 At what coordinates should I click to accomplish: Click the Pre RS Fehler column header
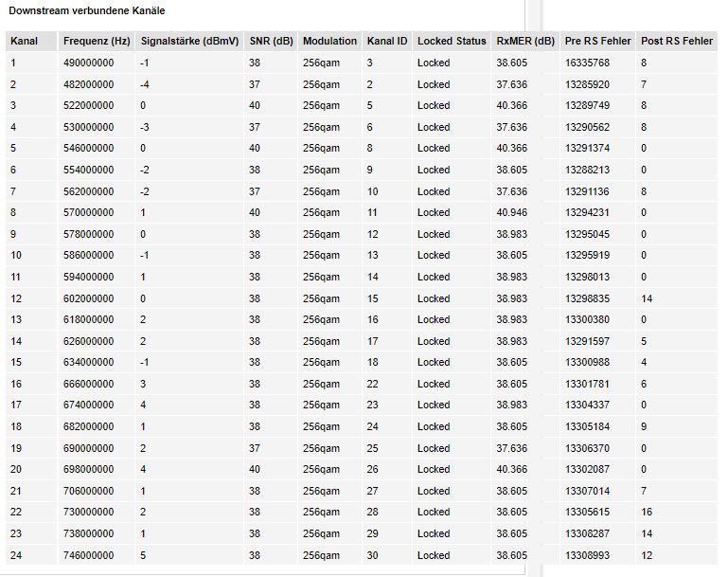597,41
